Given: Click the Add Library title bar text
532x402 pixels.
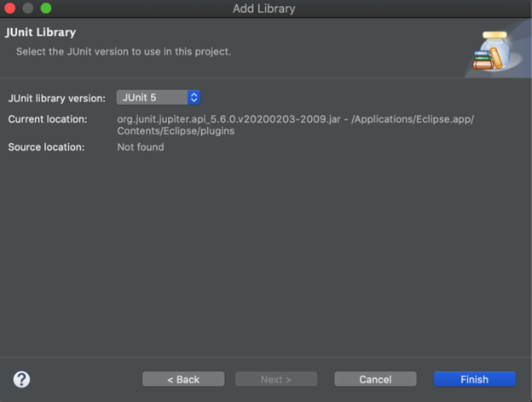Looking at the screenshot, I should click(x=264, y=9).
